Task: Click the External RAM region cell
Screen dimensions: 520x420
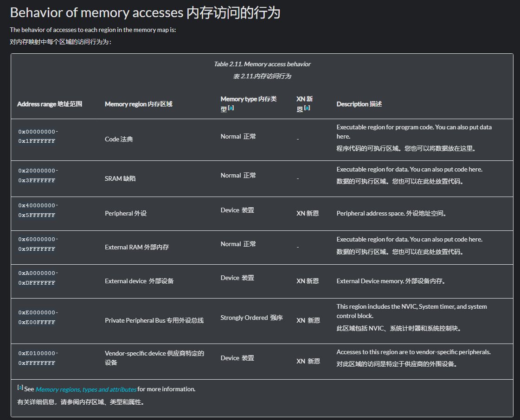Action: [x=137, y=248]
